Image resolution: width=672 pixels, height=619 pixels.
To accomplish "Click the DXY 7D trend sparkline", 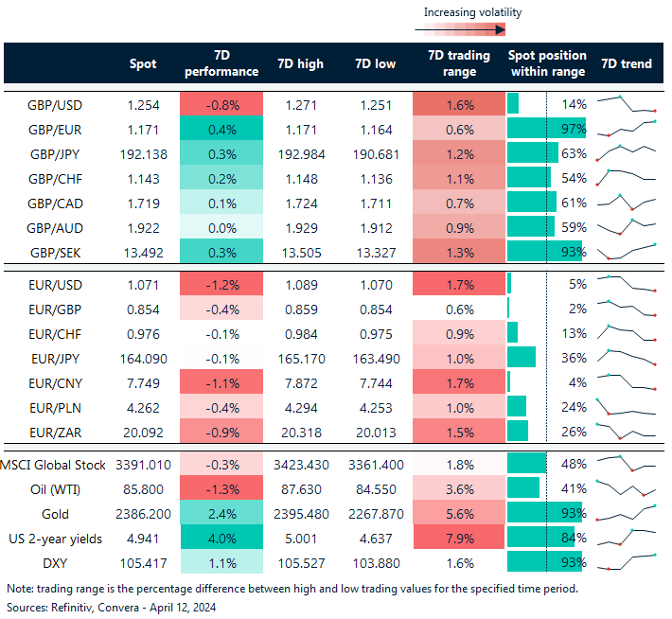I will tap(626, 561).
